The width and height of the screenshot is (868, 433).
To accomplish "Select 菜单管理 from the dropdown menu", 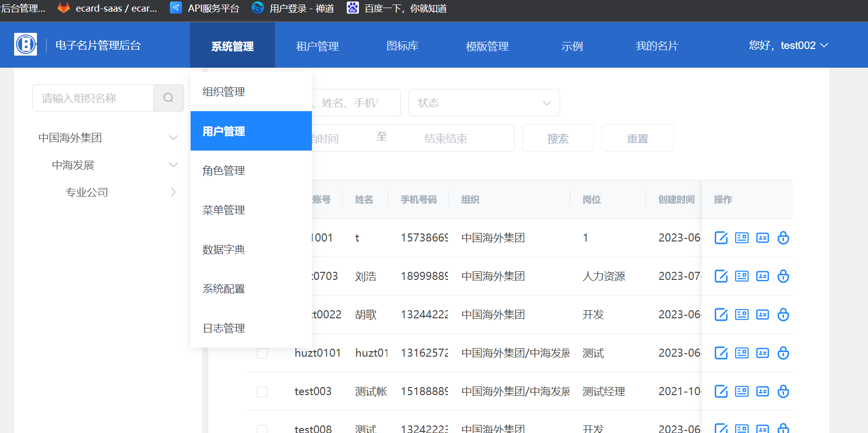I will (x=251, y=210).
